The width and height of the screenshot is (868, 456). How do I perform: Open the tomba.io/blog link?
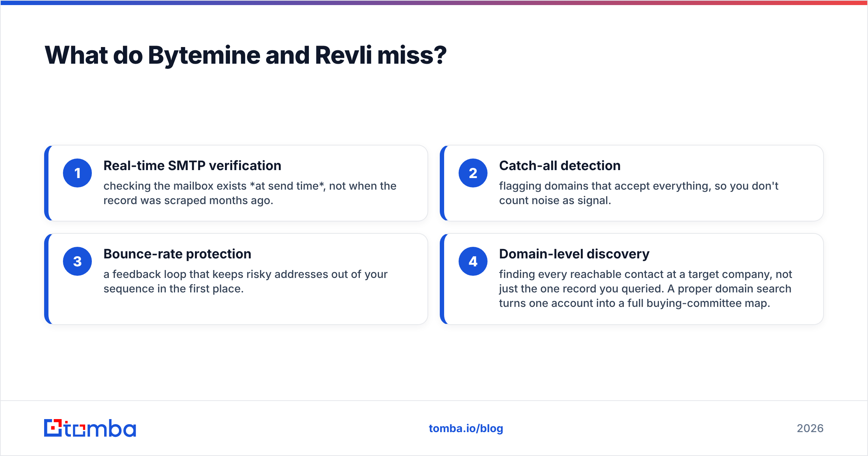pyautogui.click(x=466, y=428)
